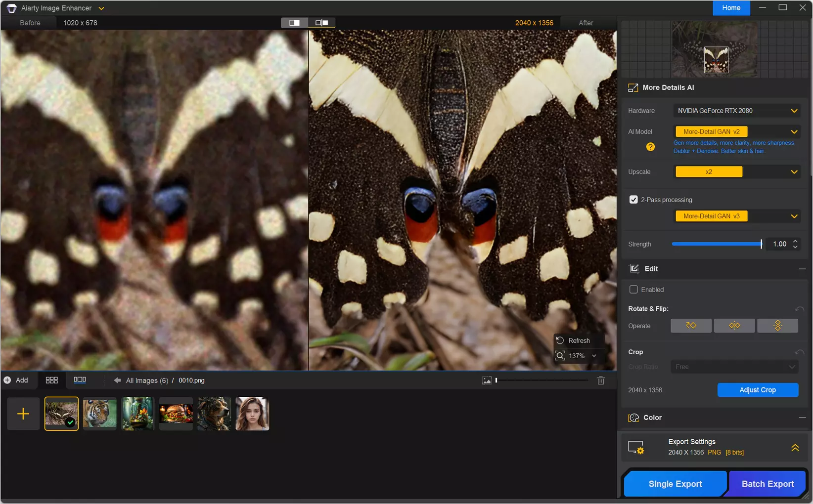Click the Single Export button
Image resolution: width=813 pixels, height=504 pixels.
coord(675,484)
